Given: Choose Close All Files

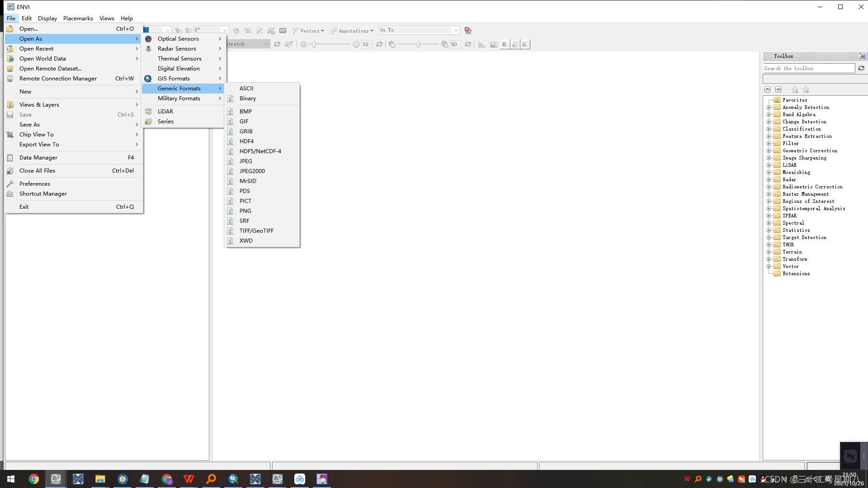Looking at the screenshot, I should (74, 171).
